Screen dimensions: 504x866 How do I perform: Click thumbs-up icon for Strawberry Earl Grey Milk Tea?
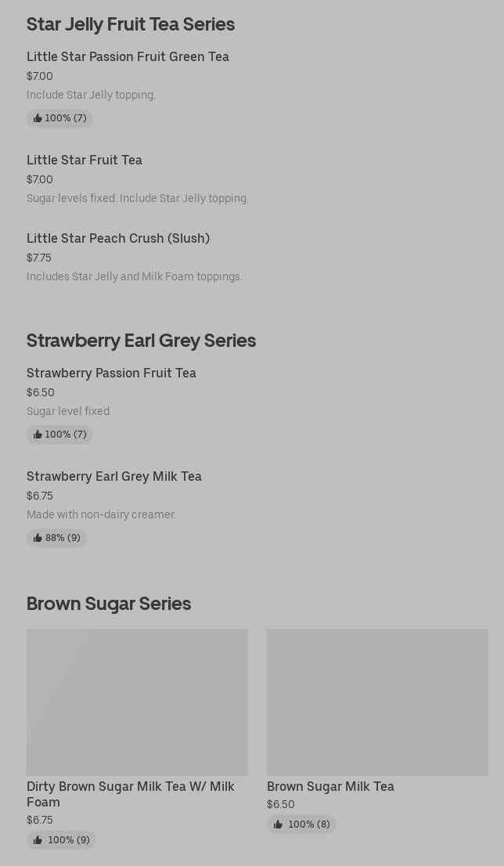[x=38, y=538]
